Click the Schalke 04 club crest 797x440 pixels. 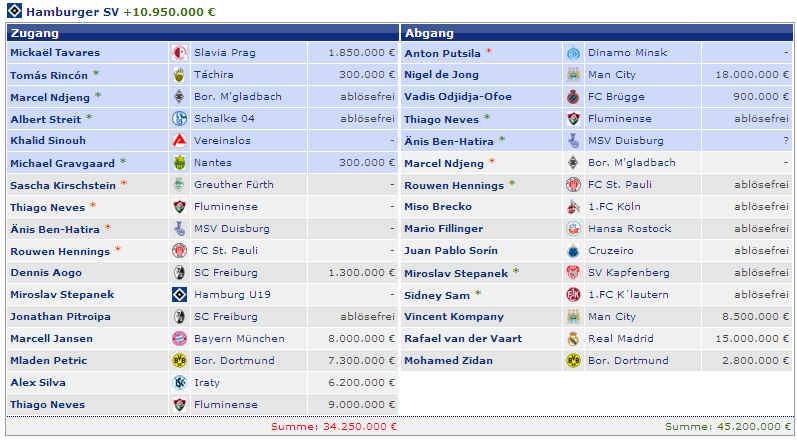(180, 119)
